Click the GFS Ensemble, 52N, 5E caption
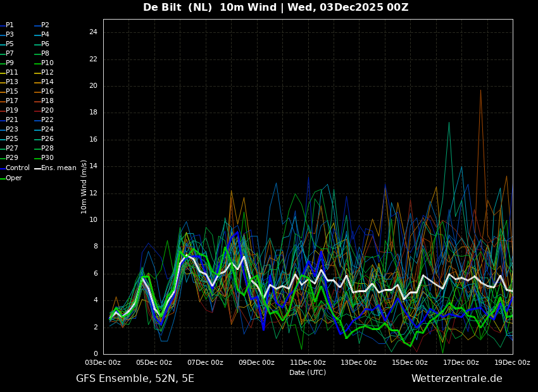538x392 pixels. 135,379
